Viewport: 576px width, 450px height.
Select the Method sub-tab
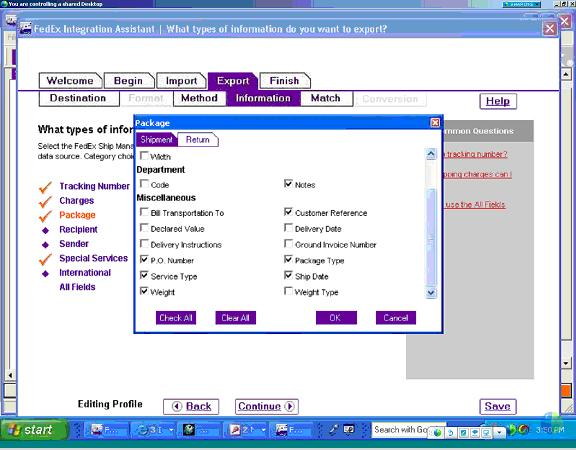[x=199, y=98]
